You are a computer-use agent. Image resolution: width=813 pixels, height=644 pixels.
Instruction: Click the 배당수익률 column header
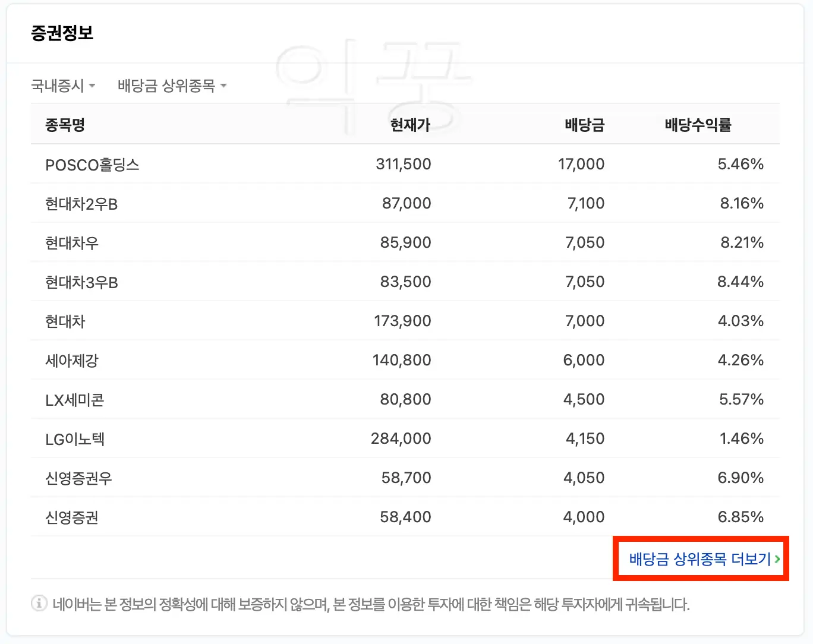click(x=698, y=125)
